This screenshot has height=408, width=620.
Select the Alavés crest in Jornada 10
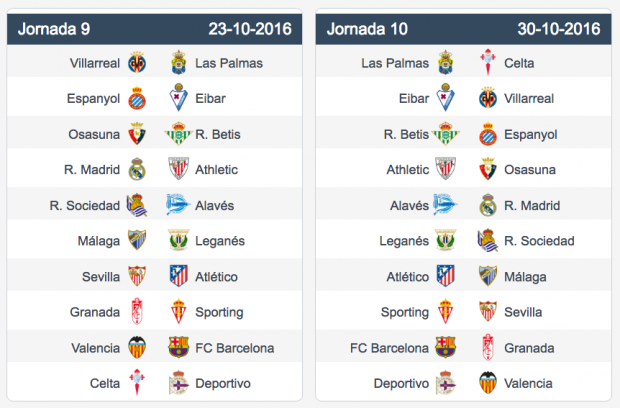click(x=445, y=205)
